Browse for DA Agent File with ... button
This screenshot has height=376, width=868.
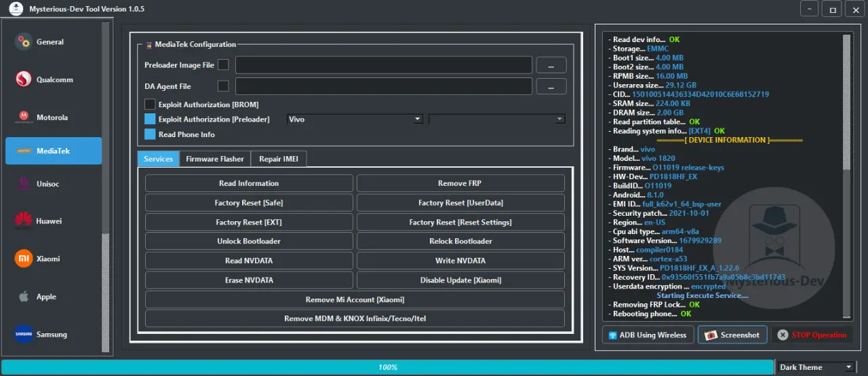click(551, 86)
